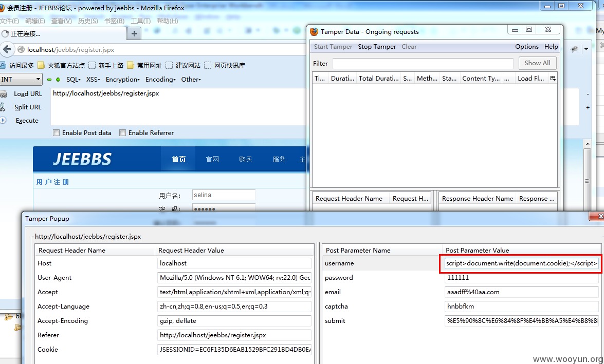Image resolution: width=604 pixels, height=364 pixels.
Task: Edit the Accept-Language header value
Action: coord(234,306)
